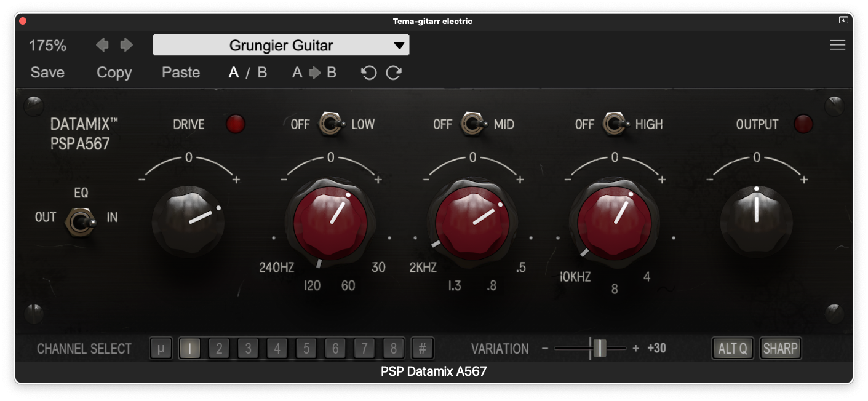Click the +30 variation value
The height and width of the screenshot is (401, 868).
656,349
